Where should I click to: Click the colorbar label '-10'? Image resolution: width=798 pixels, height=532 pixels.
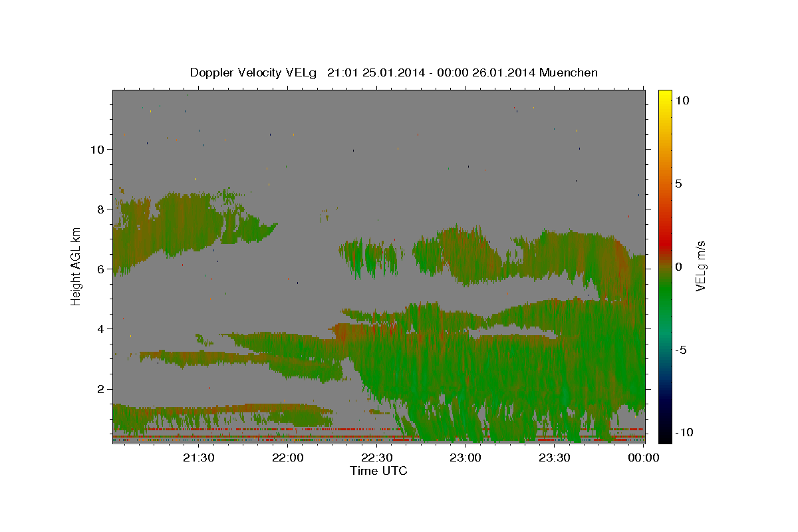(684, 432)
